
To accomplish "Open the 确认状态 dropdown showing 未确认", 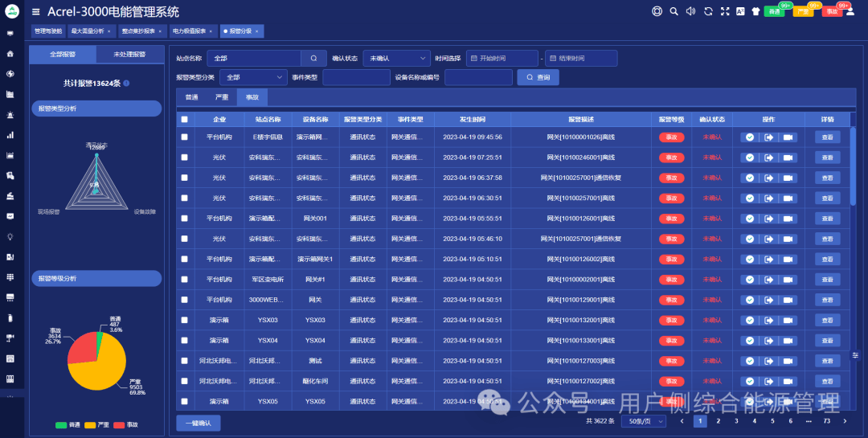I will pyautogui.click(x=396, y=58).
